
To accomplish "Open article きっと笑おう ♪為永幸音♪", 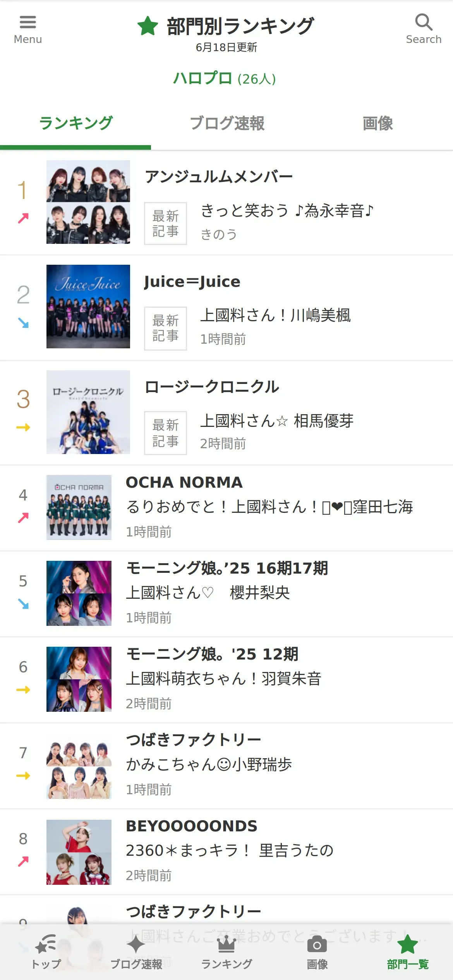I will [x=287, y=211].
